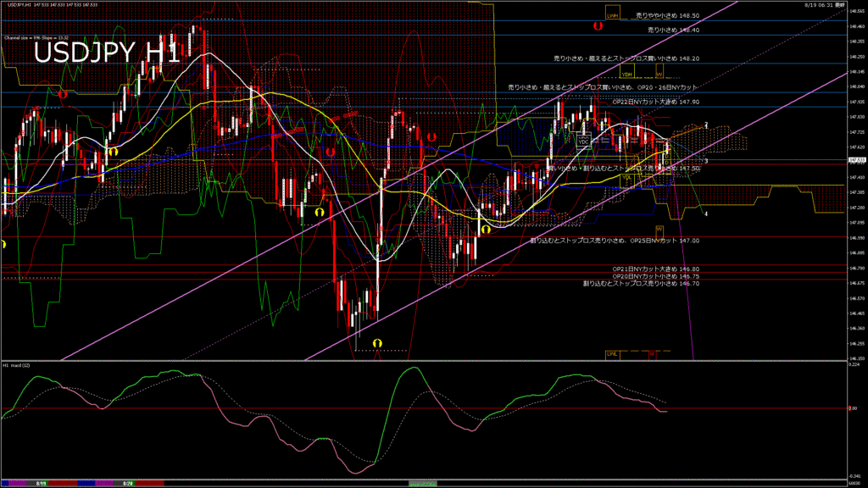Screen dimensions: 868x488
Task: Select the 8/20 date marker on the bottom bar
Action: [128, 483]
